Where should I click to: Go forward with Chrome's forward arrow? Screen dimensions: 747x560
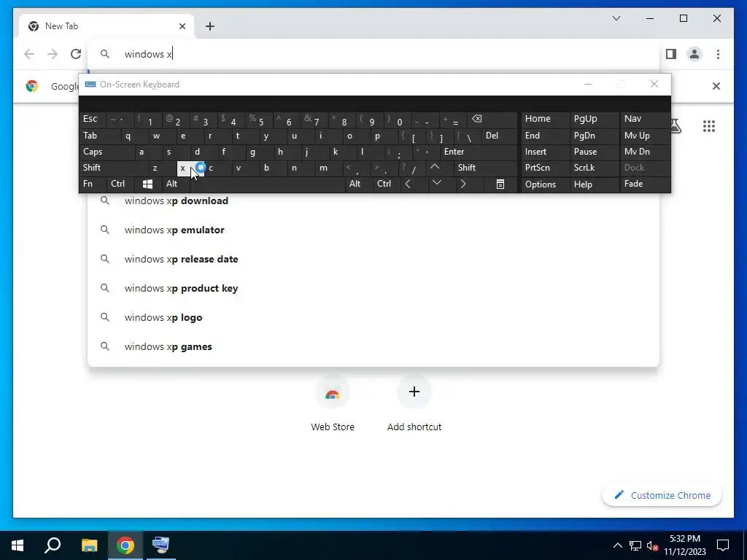[53, 54]
